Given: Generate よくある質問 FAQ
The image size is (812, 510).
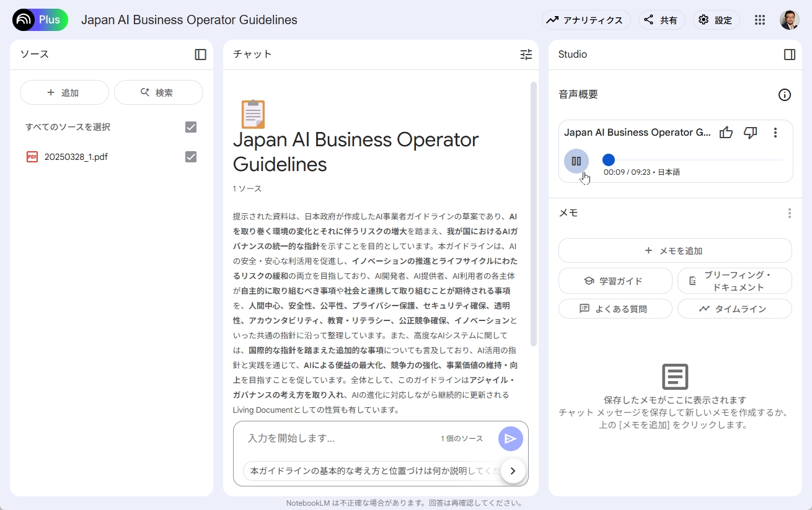Looking at the screenshot, I should pyautogui.click(x=616, y=309).
